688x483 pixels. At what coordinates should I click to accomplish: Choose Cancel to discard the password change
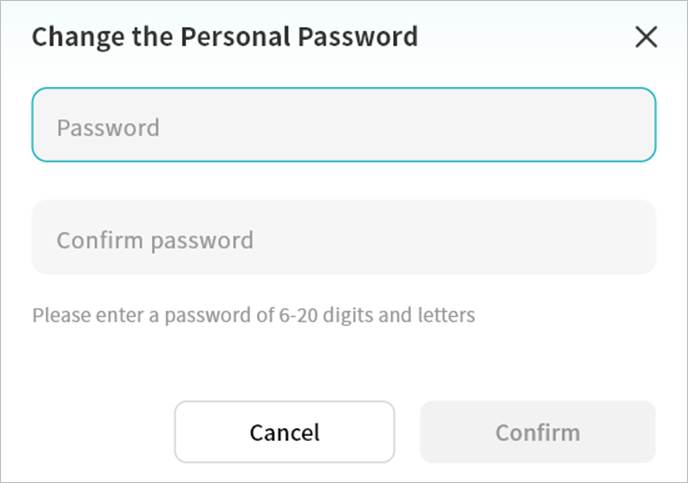pos(284,432)
